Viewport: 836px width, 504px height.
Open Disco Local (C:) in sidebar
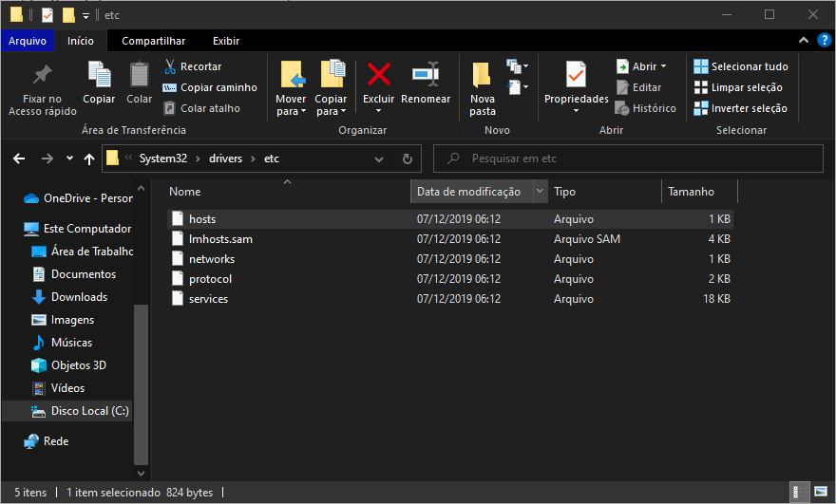(67, 411)
